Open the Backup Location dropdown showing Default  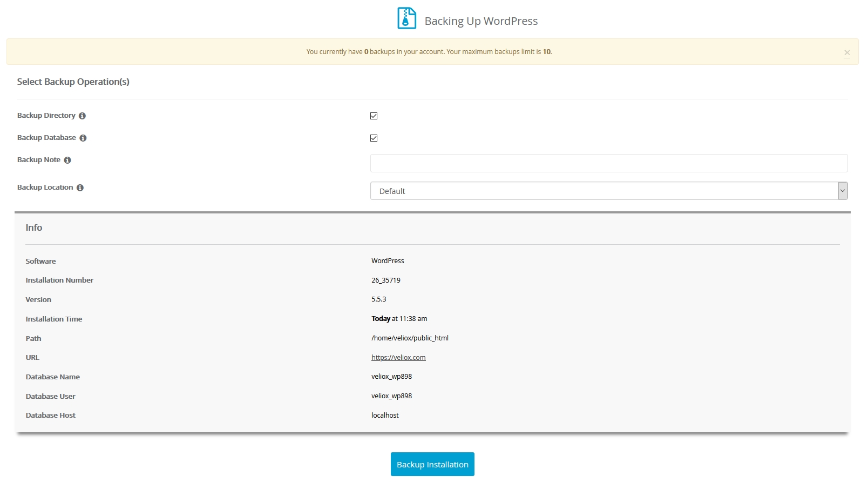(603, 191)
